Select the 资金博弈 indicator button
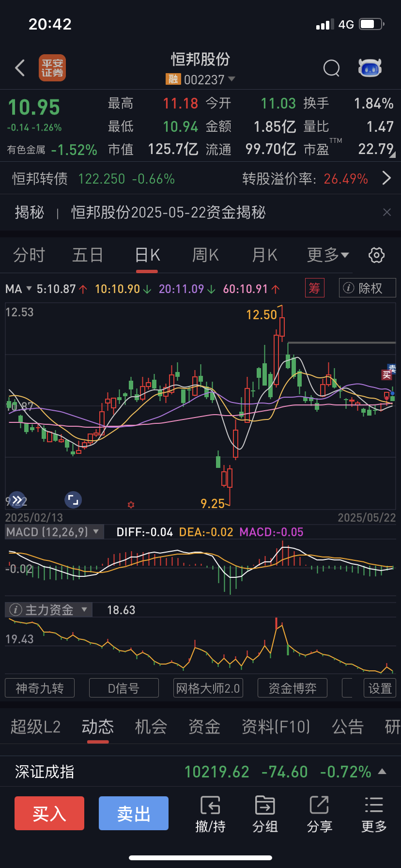 click(293, 688)
